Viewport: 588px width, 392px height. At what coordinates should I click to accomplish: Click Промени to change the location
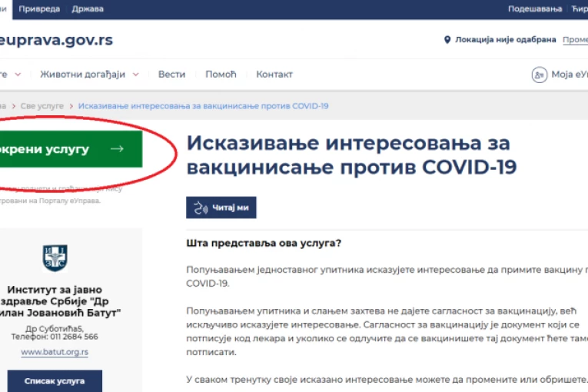pyautogui.click(x=575, y=40)
